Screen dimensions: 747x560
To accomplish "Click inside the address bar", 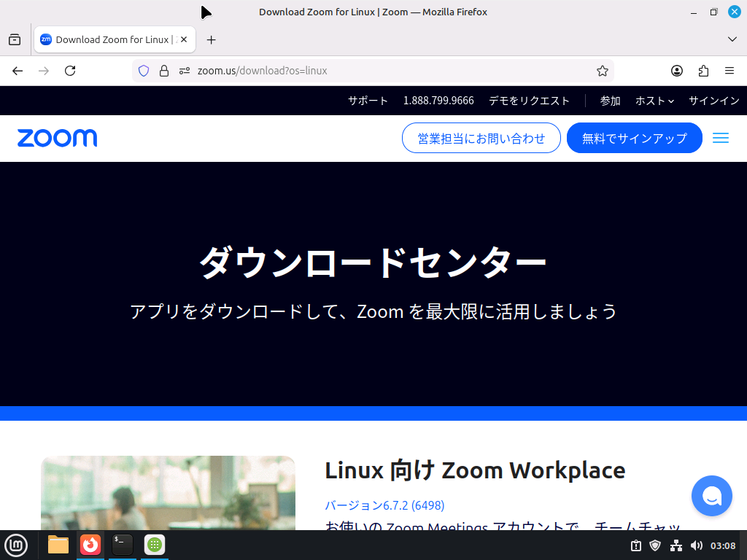I will coord(365,71).
